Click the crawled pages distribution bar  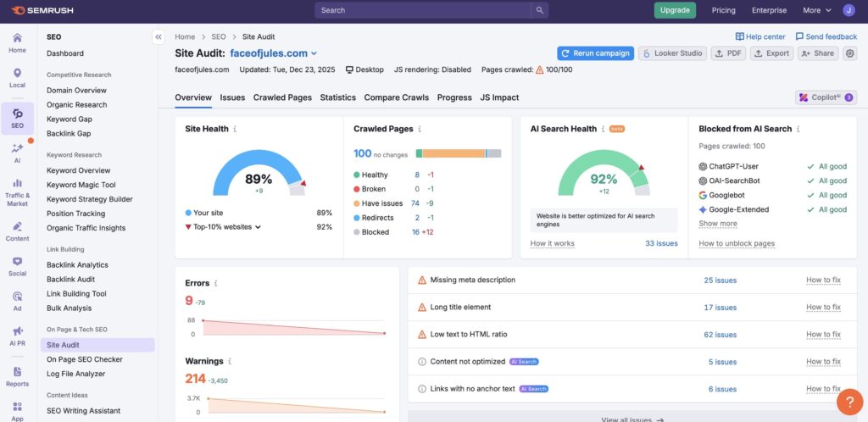tap(459, 153)
